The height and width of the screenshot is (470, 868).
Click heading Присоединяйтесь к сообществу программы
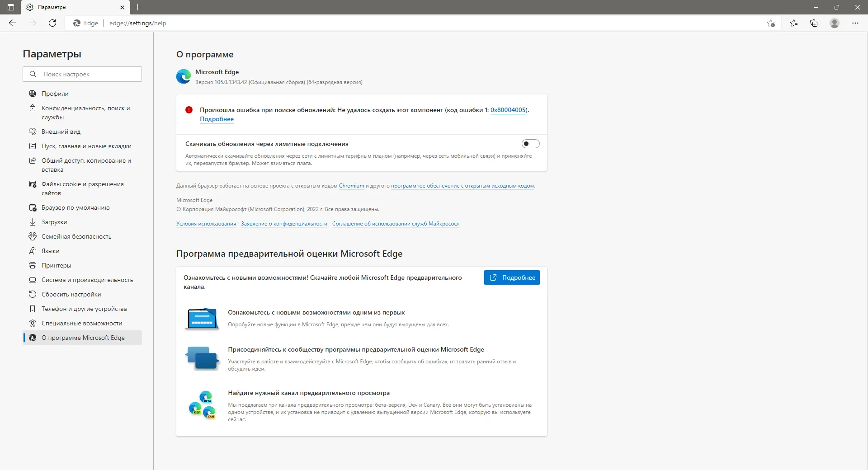(356, 349)
